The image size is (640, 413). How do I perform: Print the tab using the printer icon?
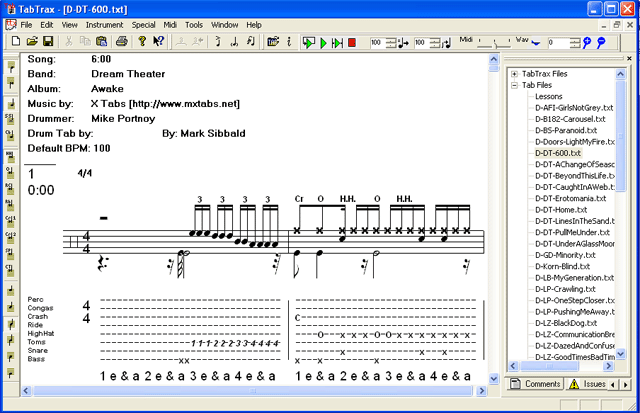point(122,42)
